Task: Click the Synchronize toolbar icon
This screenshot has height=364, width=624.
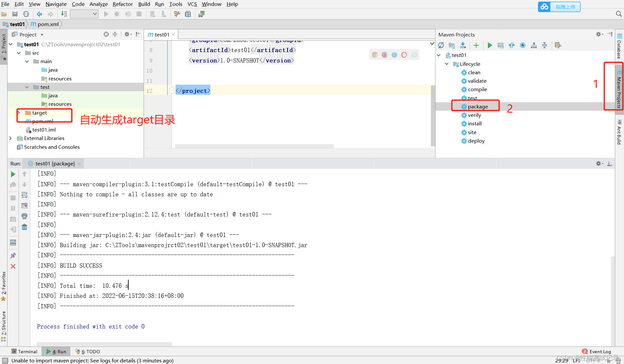Action: [26, 14]
